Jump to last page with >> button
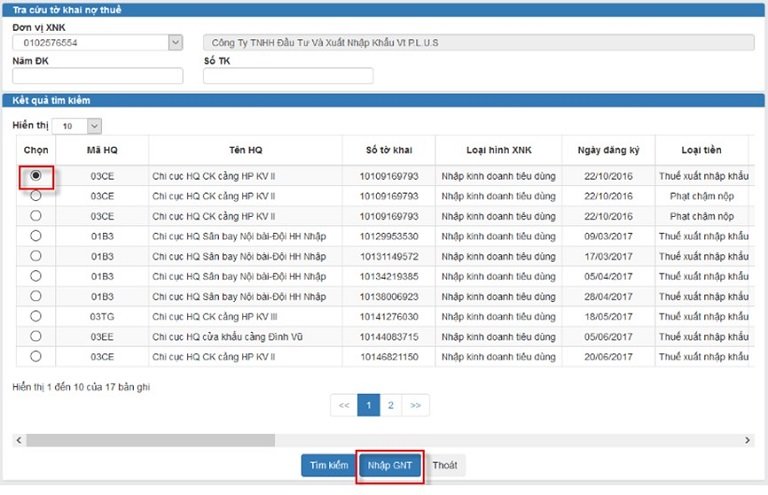This screenshot has width=768, height=495. [x=415, y=405]
